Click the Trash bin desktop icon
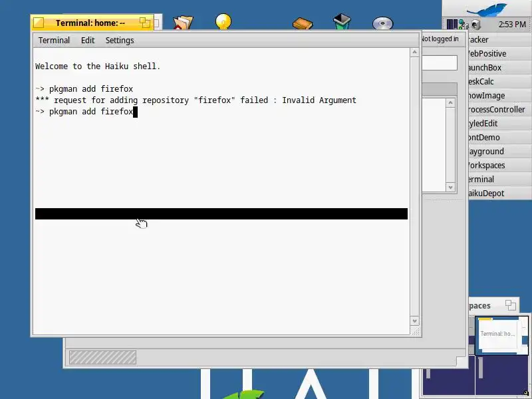The height and width of the screenshot is (399, 532). coord(342,22)
